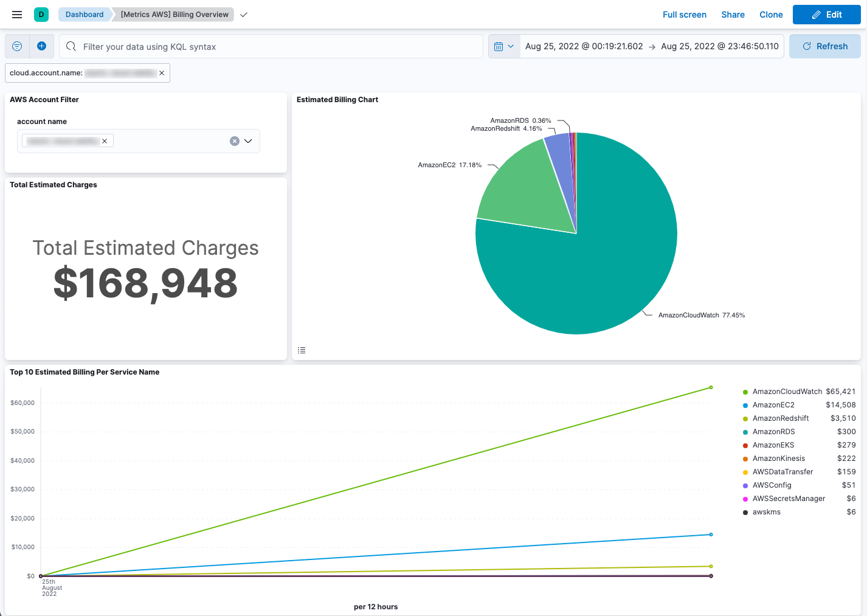This screenshot has height=616, width=867.
Task: Open the main navigation hamburger menu
Action: click(x=16, y=14)
